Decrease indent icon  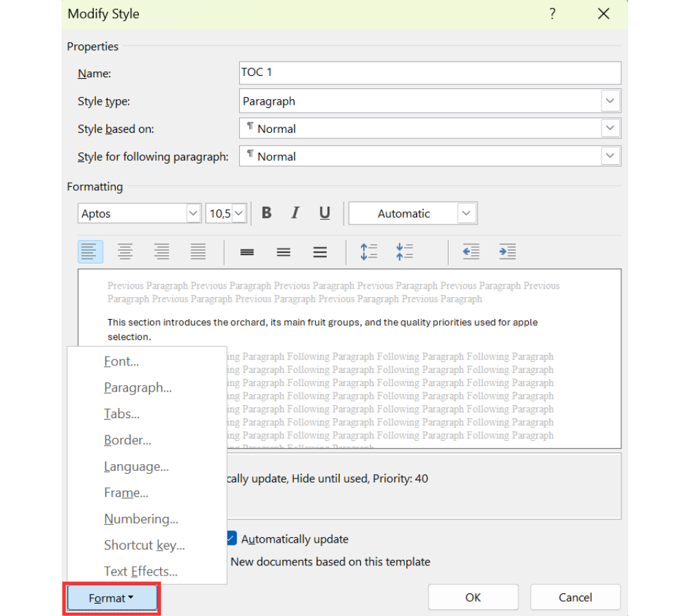tap(471, 252)
